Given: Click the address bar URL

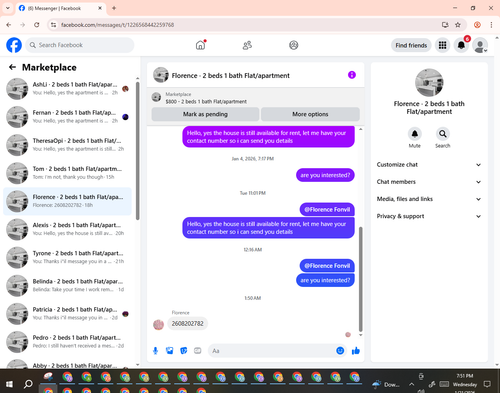Looking at the screenshot, I should pos(117,25).
